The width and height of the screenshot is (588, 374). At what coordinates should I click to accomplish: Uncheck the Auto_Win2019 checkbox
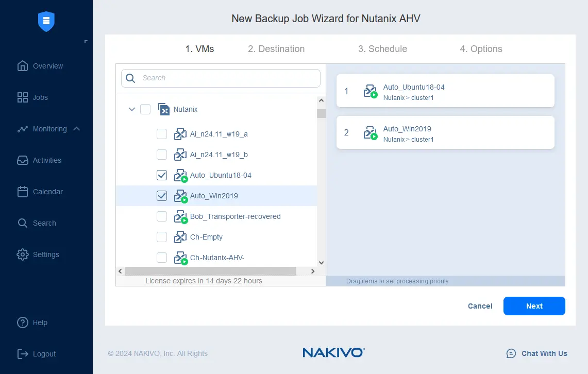pyautogui.click(x=162, y=196)
